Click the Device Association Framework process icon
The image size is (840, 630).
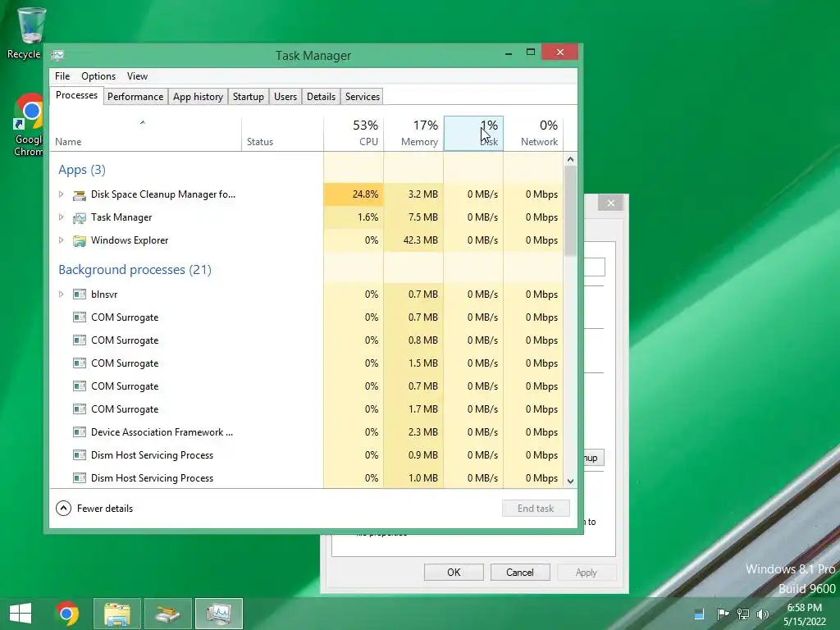(80, 431)
